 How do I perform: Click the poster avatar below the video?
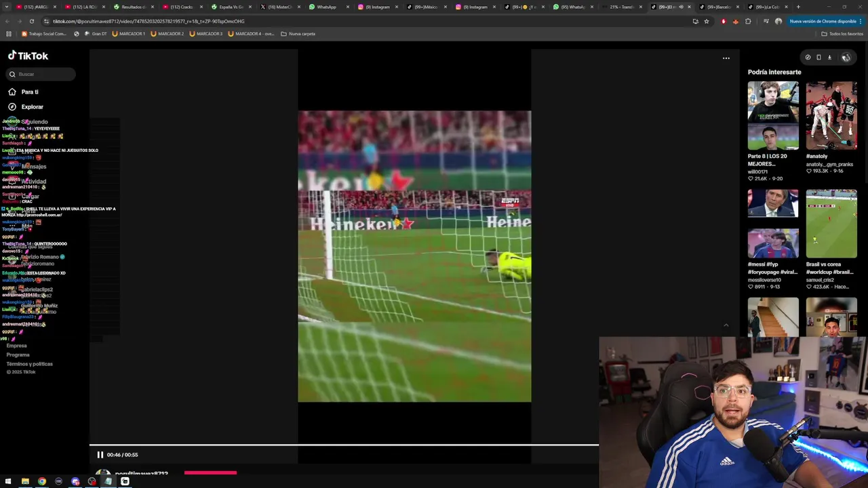pyautogui.click(x=103, y=473)
